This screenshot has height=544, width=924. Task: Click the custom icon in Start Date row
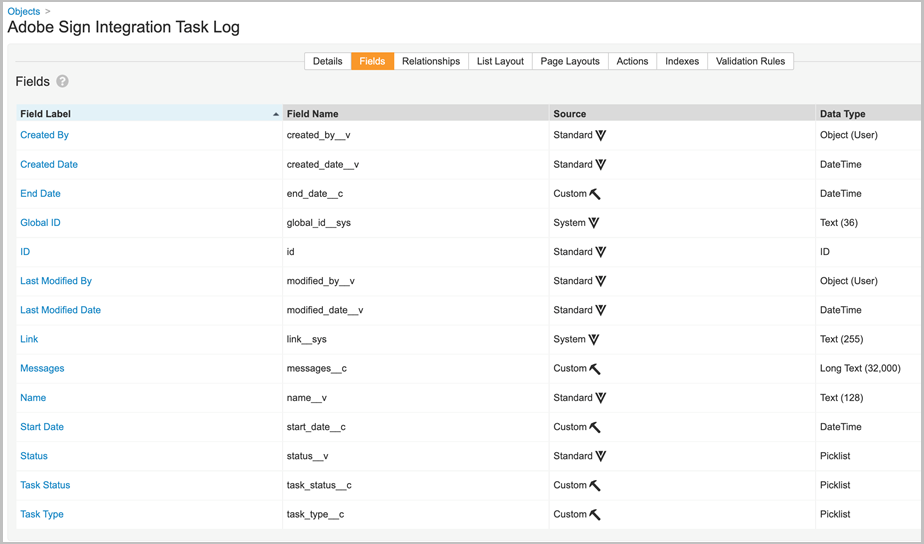pos(595,427)
